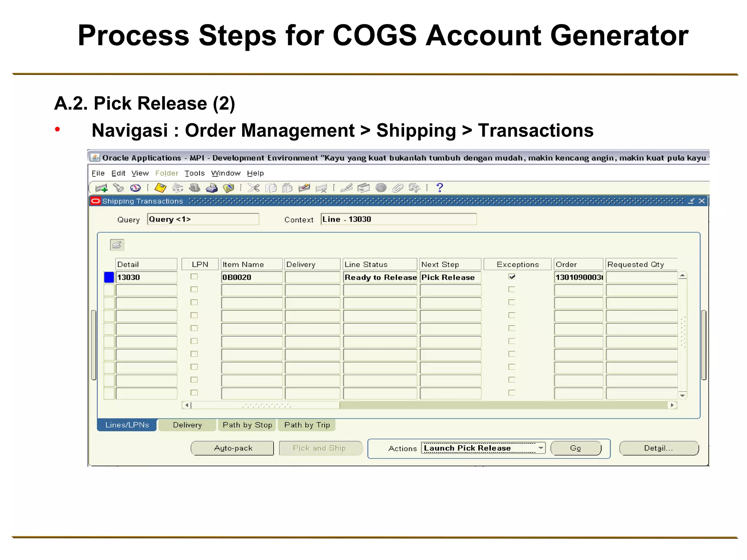Click the Edit Field pencil icon
Screen dimensions: 747x560
(x=347, y=188)
